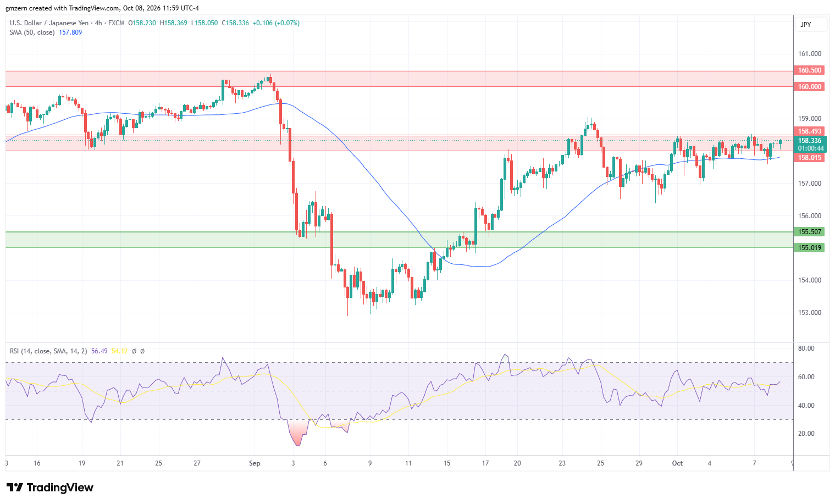Select the 158.493 price level label
This screenshot has height=504, width=835.
[x=809, y=131]
